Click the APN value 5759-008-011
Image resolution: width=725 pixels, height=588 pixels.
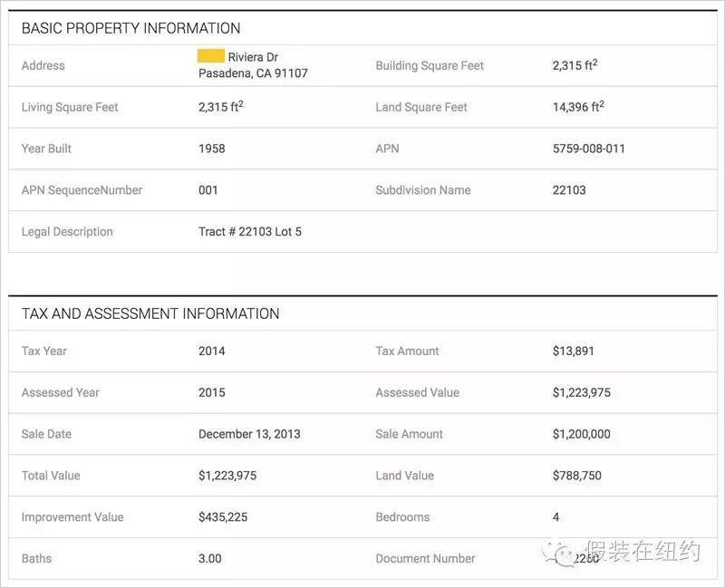(x=588, y=149)
